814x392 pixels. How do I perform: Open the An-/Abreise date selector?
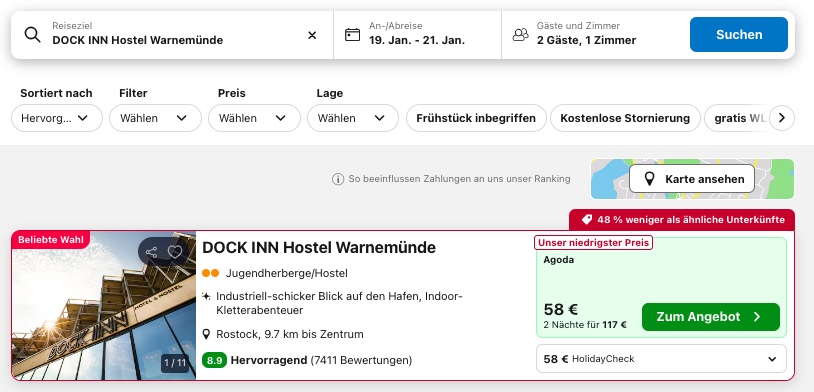(x=417, y=35)
